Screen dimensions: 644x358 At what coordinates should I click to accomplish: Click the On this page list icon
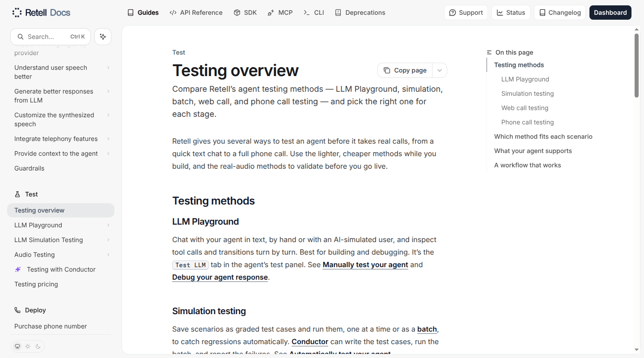click(489, 52)
